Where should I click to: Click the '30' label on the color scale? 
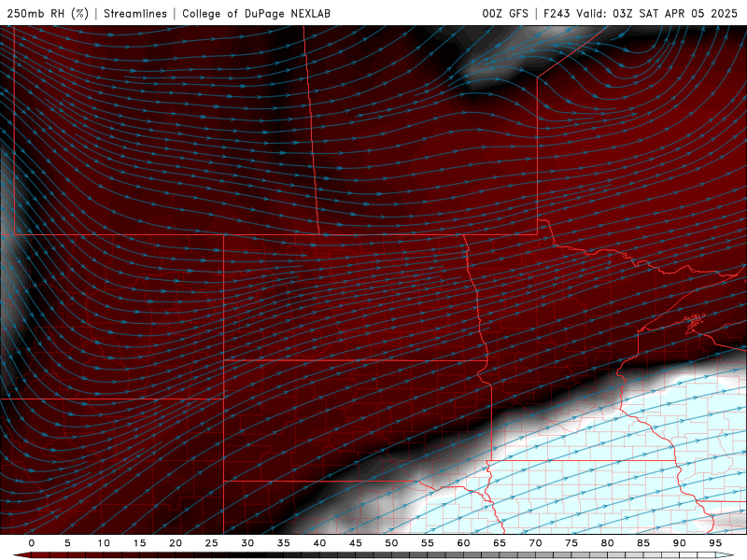pos(247,543)
